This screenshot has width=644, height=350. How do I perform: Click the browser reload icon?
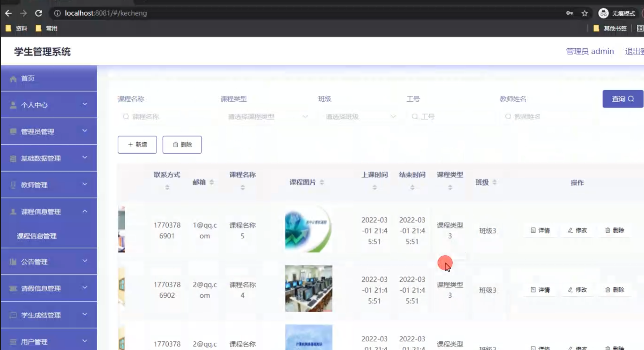(x=39, y=13)
